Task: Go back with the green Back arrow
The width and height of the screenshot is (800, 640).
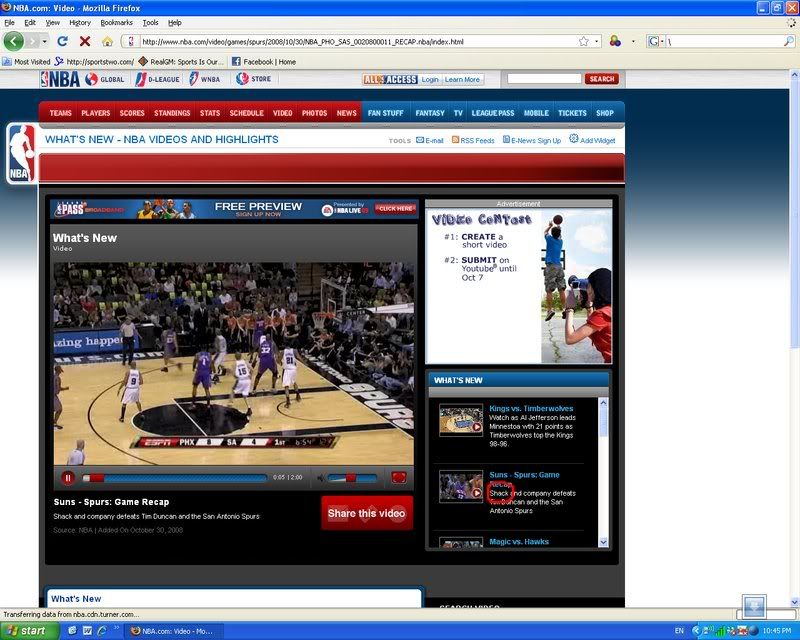Action: [x=14, y=41]
